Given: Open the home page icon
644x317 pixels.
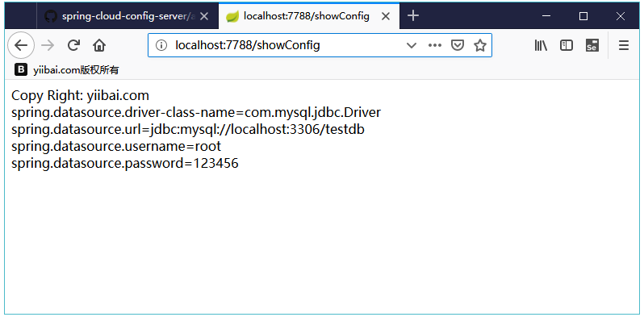Looking at the screenshot, I should click(99, 45).
